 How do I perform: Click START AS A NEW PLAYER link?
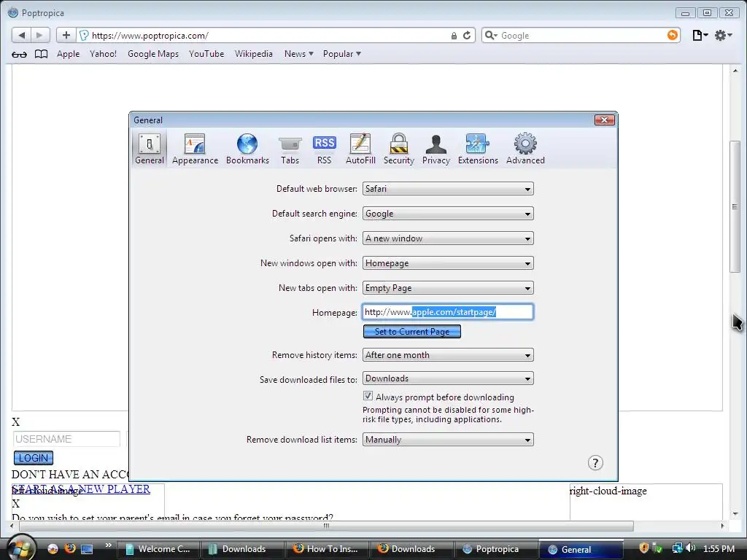tap(81, 489)
